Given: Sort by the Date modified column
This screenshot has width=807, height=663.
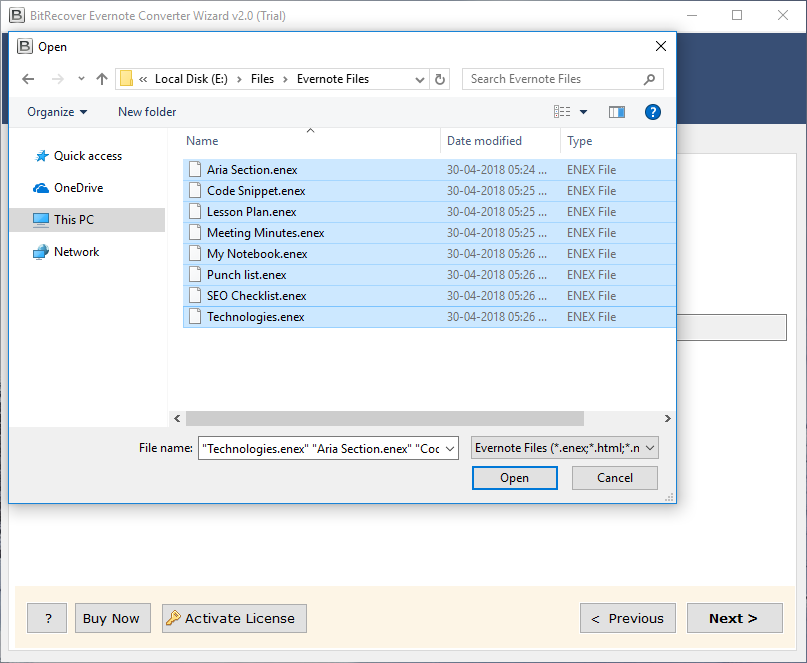Looking at the screenshot, I should click(484, 141).
